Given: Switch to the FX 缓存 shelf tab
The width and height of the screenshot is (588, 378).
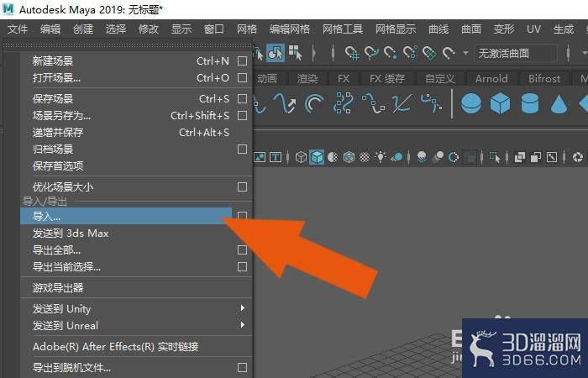Looking at the screenshot, I should pyautogui.click(x=387, y=79).
